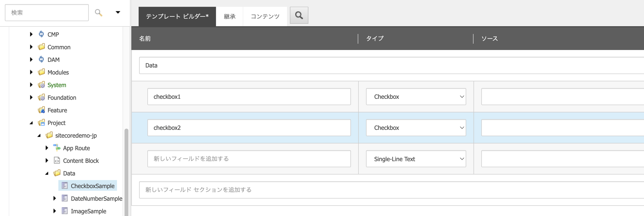Select the System tree item label
Screen dimensions: 644x216
[x=57, y=85]
